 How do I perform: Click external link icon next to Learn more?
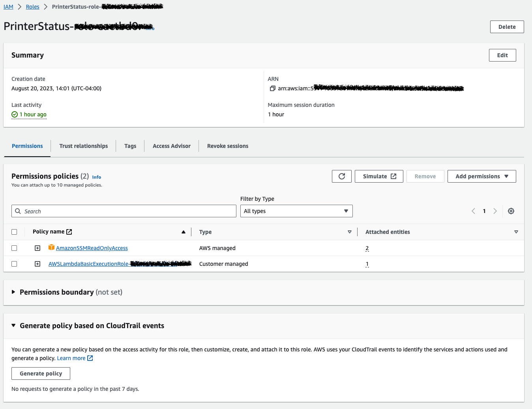coord(90,358)
